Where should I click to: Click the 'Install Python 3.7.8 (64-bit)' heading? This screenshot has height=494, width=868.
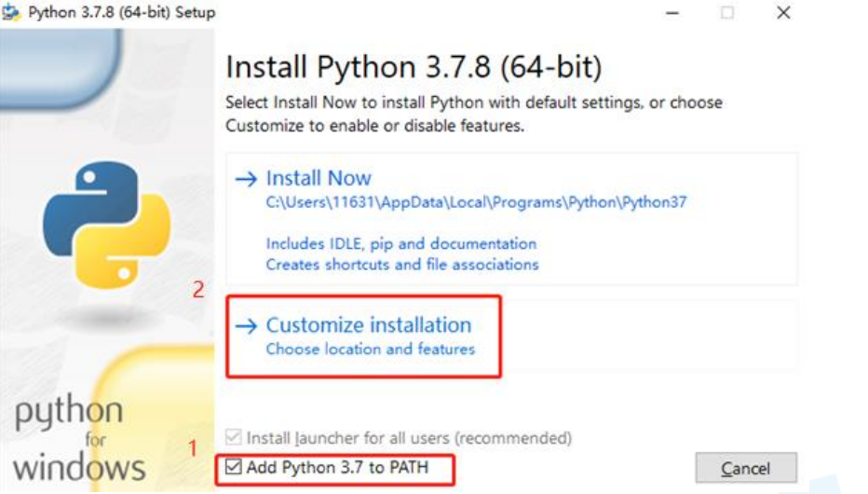pyautogui.click(x=414, y=67)
